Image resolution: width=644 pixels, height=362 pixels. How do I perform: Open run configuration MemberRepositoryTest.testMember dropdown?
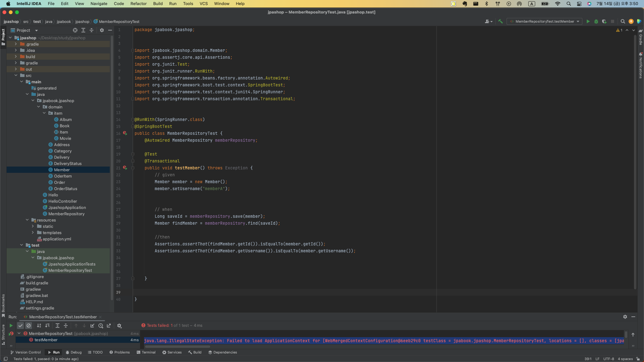[x=545, y=21]
